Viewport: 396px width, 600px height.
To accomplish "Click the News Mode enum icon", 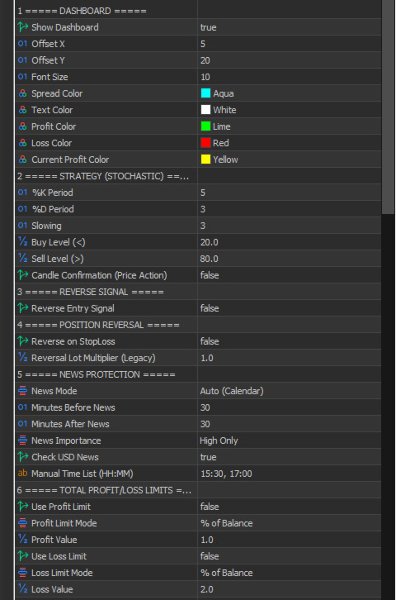I will tap(23, 391).
